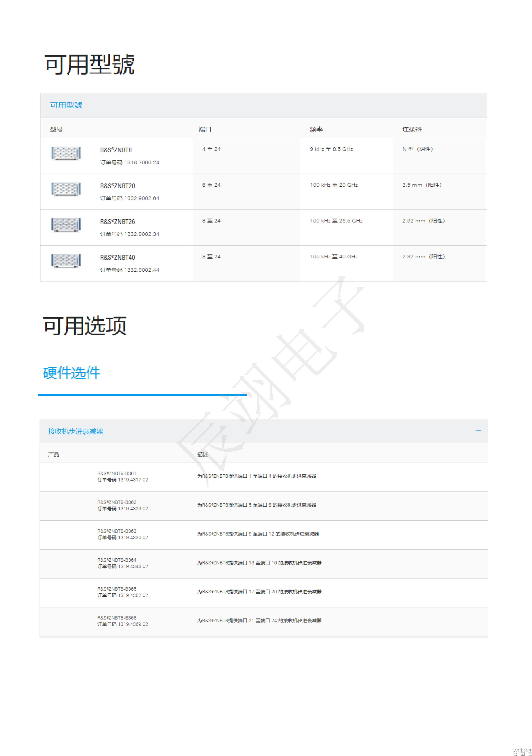Click the 接收机步进衰减器 header title
This screenshot has width=532, height=756.
(x=76, y=431)
